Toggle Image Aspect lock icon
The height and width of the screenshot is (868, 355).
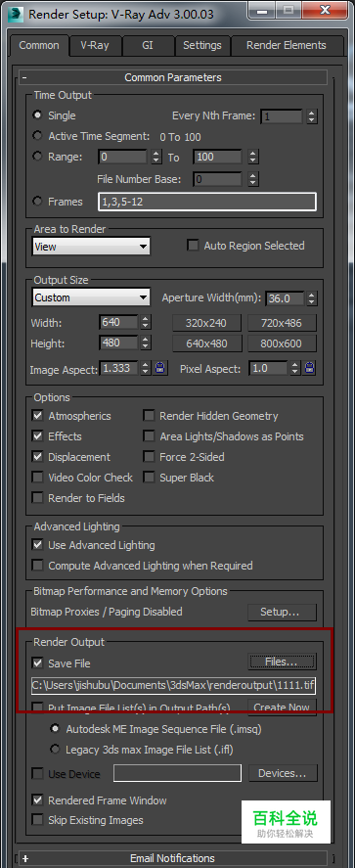160,368
